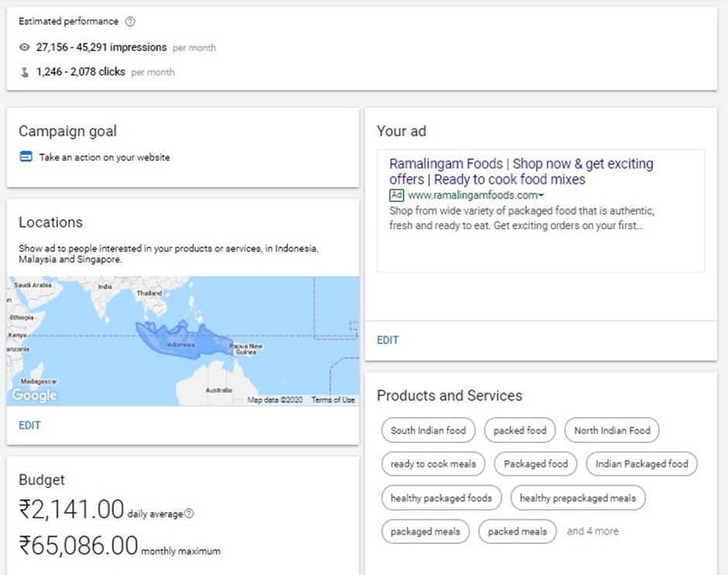
Task: Click the 'Products and Services' heading
Action: 449,395
